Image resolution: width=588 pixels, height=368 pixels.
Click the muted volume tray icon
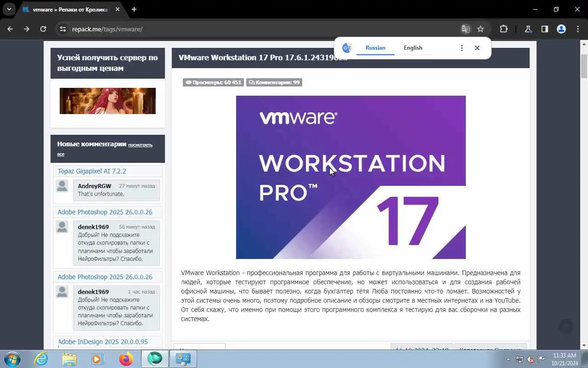[531, 359]
